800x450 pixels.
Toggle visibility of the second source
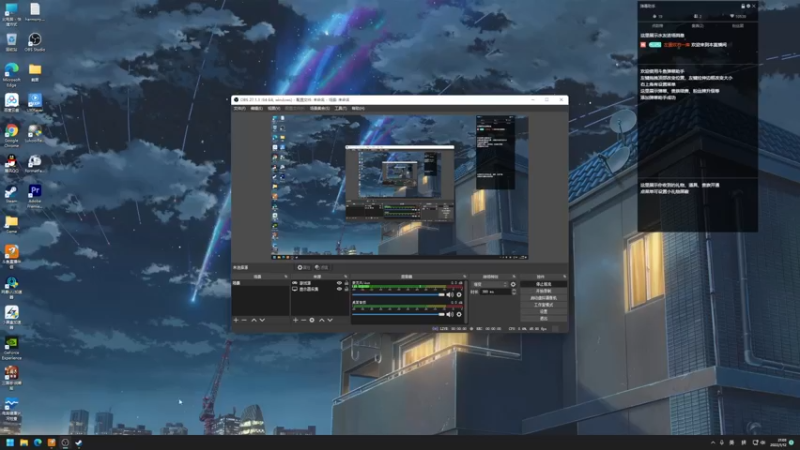[x=339, y=289]
